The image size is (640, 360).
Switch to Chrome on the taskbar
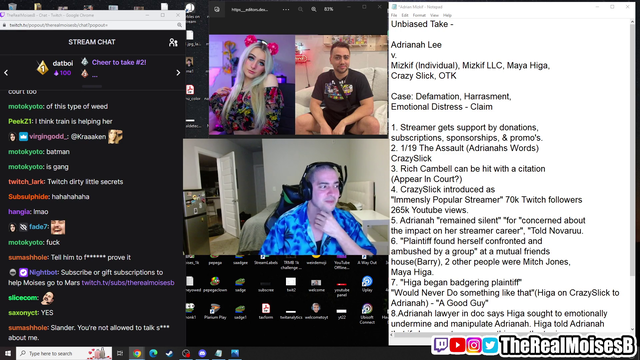pos(137,353)
